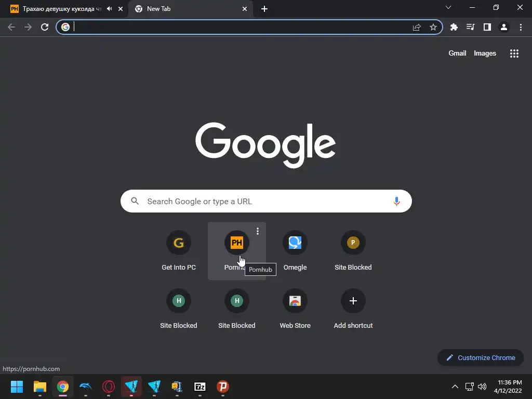Image resolution: width=532 pixels, height=399 pixels.
Task: Open the network icon in system tray
Action: pyautogui.click(x=470, y=387)
